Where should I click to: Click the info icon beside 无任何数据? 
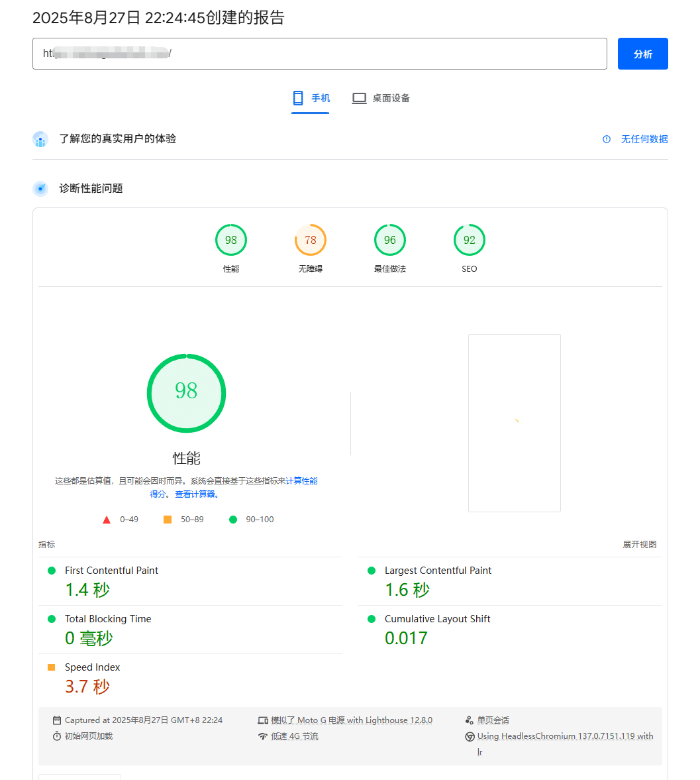pos(607,139)
